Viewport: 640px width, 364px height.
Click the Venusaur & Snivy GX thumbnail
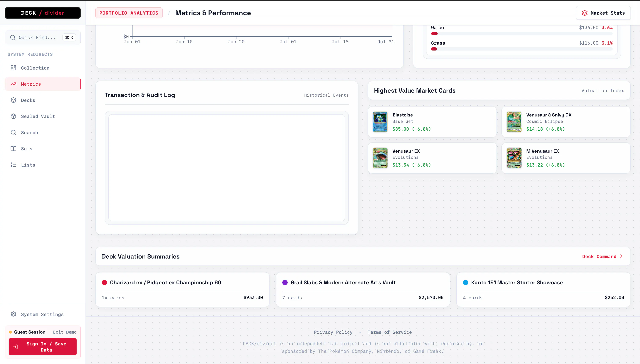[x=514, y=122]
